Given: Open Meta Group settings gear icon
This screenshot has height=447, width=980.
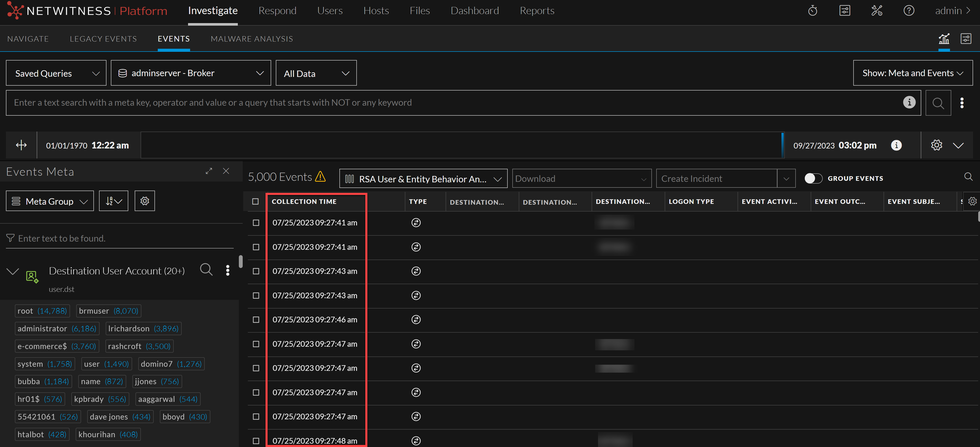Looking at the screenshot, I should [145, 201].
